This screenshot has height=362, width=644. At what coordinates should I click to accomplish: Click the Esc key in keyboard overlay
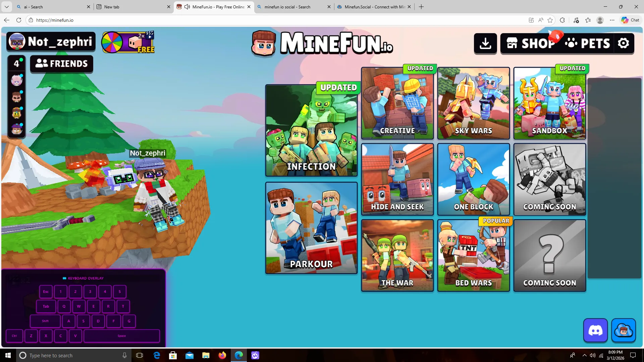click(x=46, y=292)
